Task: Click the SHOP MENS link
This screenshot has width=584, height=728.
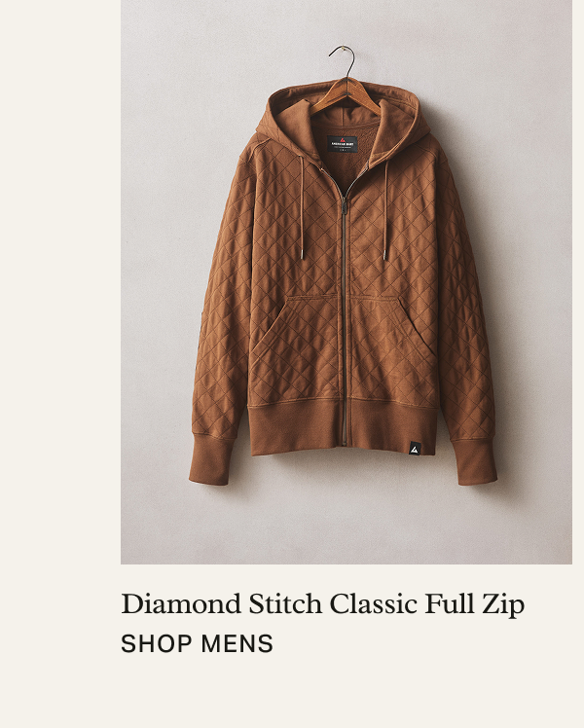Action: coord(197,643)
